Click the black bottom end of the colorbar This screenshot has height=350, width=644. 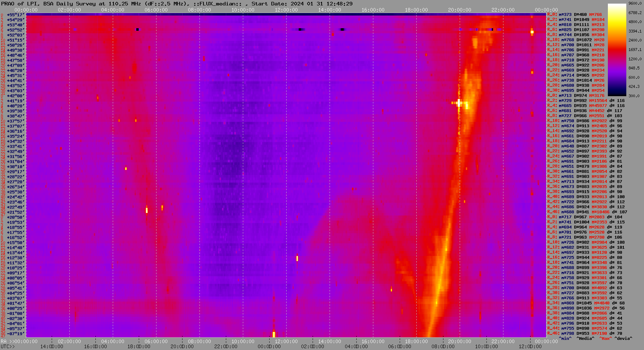point(617,94)
